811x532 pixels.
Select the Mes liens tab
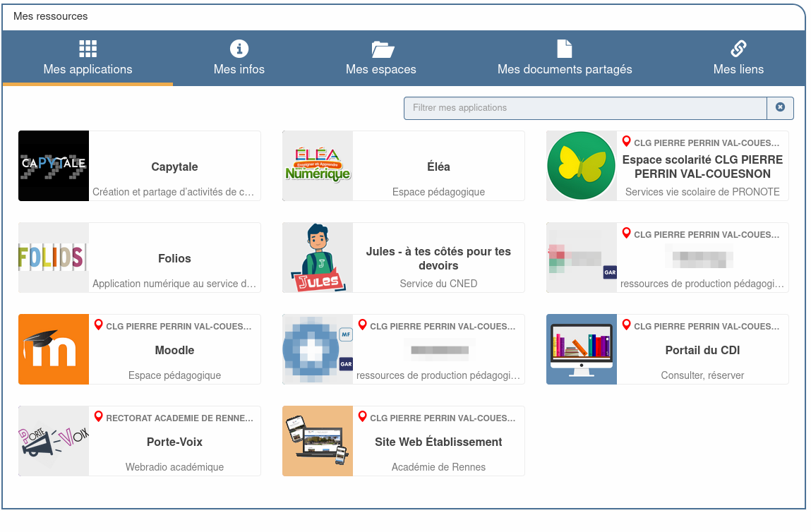(738, 59)
